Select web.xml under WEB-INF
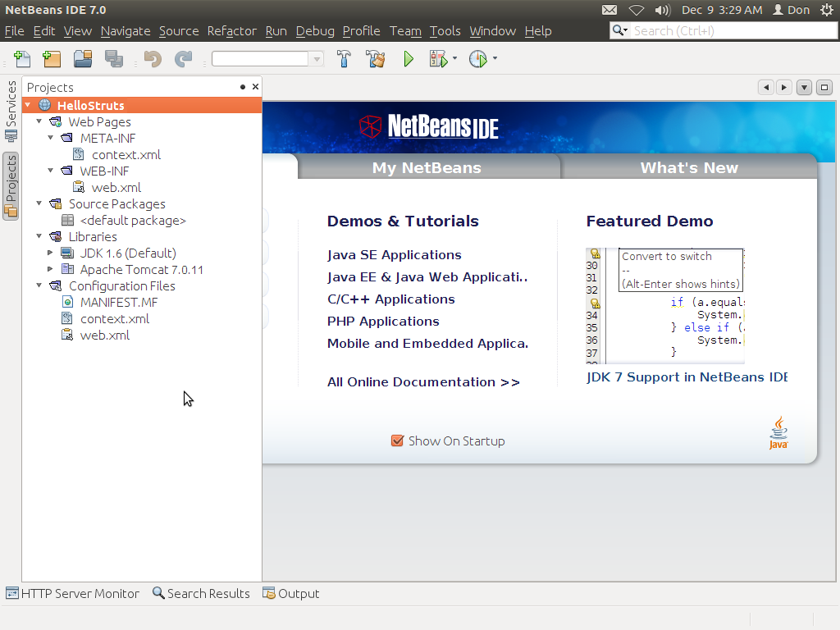Image resolution: width=840 pixels, height=630 pixels. pos(116,188)
